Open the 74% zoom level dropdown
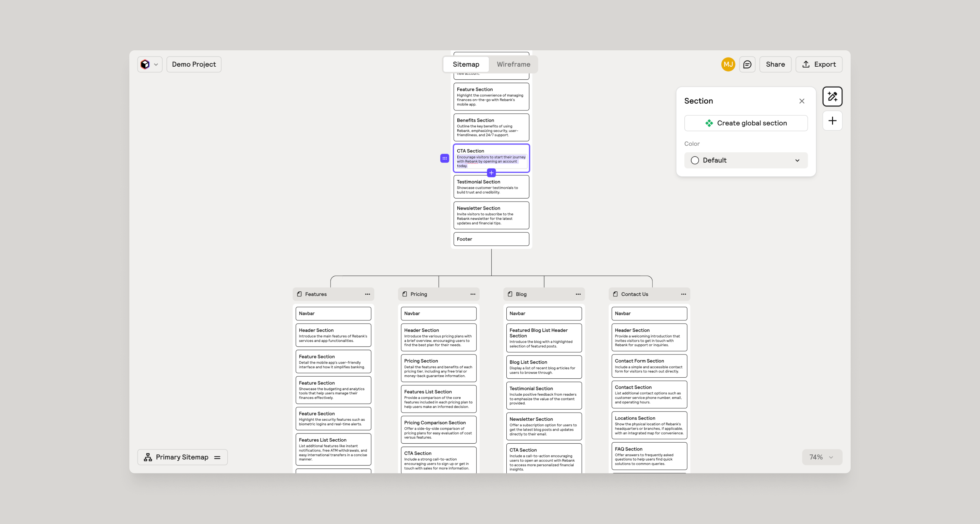980x524 pixels. click(822, 457)
